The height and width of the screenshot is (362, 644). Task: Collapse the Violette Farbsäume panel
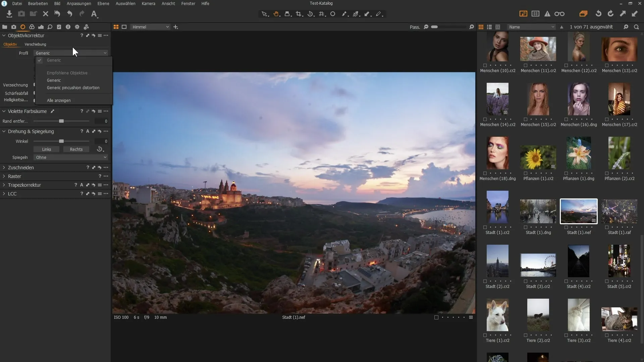4,111
